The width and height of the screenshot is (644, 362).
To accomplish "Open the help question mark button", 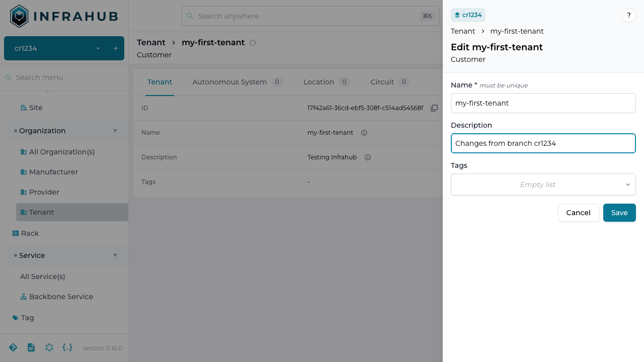I will 629,15.
